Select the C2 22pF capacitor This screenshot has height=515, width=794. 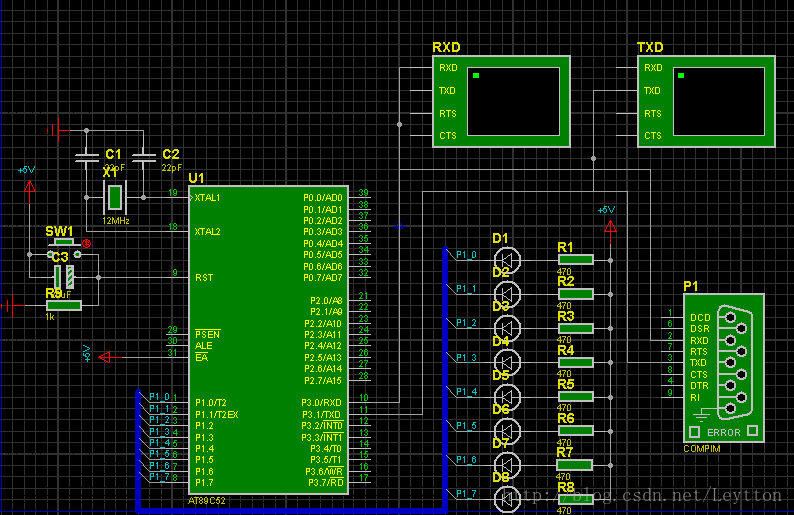(145, 157)
